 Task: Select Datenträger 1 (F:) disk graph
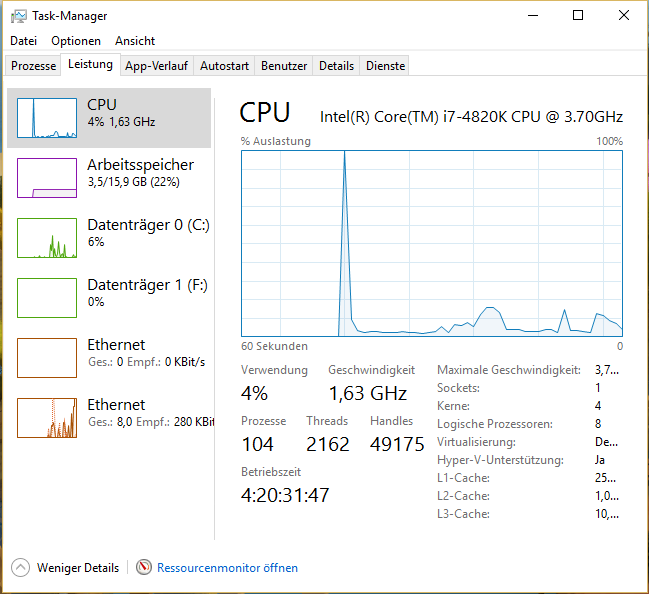click(47, 298)
